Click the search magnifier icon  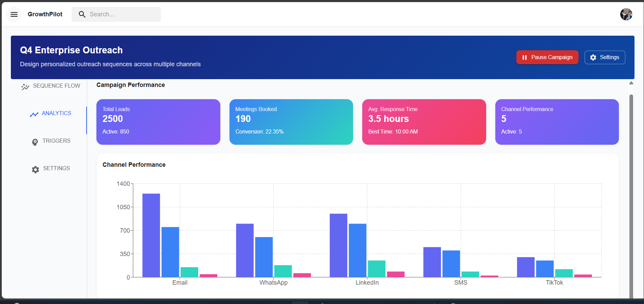click(x=82, y=14)
